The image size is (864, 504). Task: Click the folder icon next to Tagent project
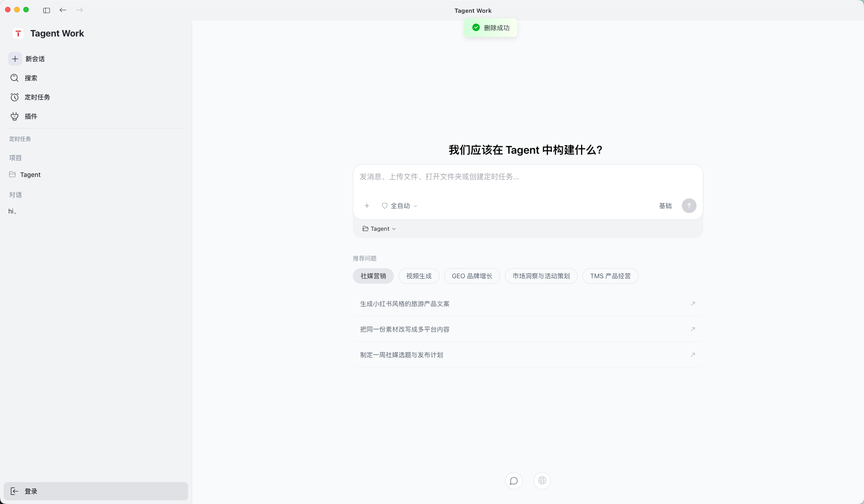(x=12, y=174)
